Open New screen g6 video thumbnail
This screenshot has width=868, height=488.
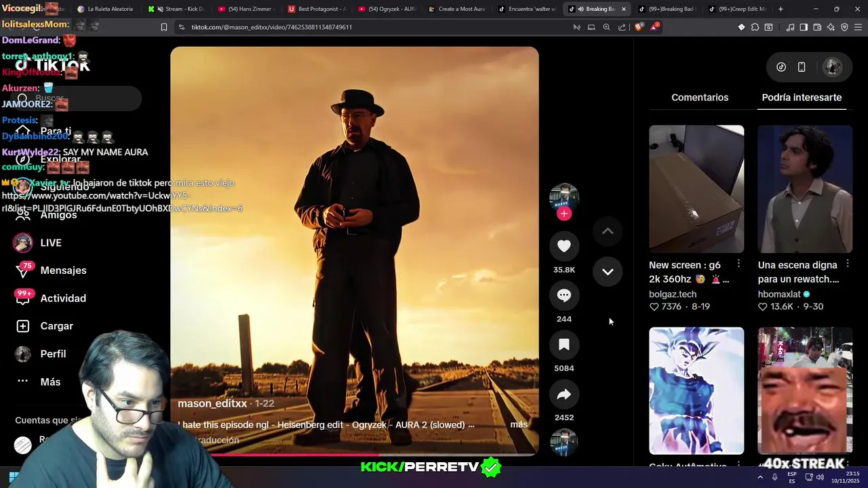(696, 188)
